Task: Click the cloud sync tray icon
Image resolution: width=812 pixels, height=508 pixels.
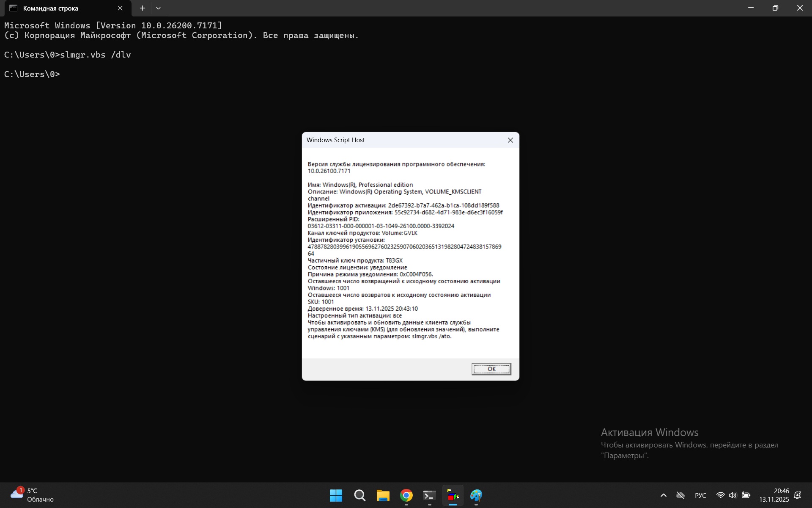Action: (x=680, y=495)
